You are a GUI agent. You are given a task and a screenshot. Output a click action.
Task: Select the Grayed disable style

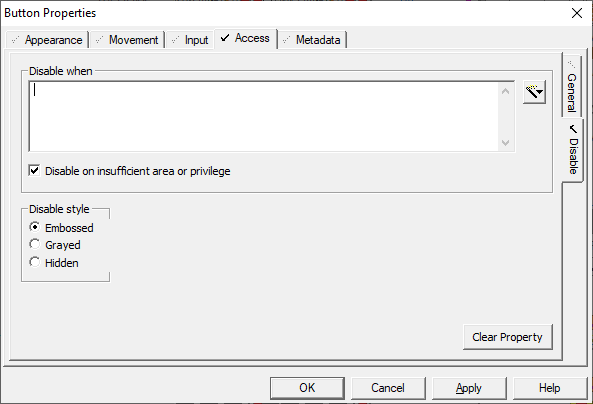coord(34,244)
